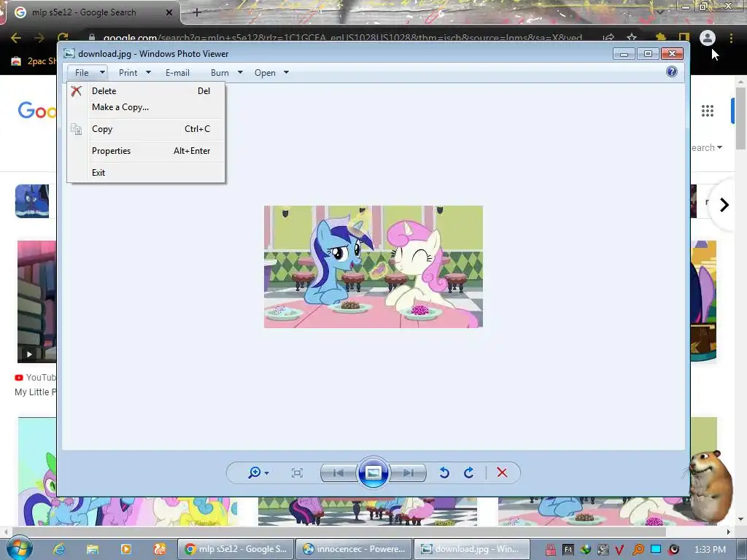Image resolution: width=747 pixels, height=560 pixels.
Task: Click Chrome back arrow
Action: [16, 38]
